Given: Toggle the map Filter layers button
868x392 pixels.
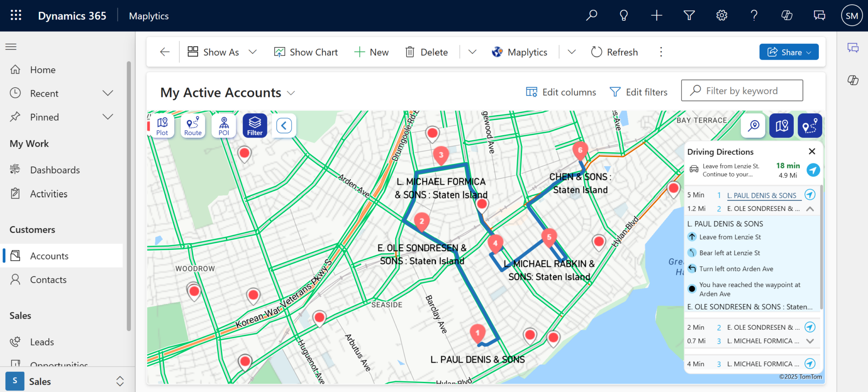Looking at the screenshot, I should tap(255, 126).
